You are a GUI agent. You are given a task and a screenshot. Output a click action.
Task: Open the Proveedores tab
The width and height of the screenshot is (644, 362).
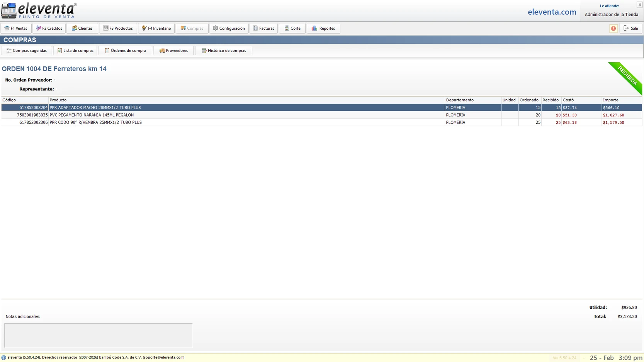[x=173, y=51]
